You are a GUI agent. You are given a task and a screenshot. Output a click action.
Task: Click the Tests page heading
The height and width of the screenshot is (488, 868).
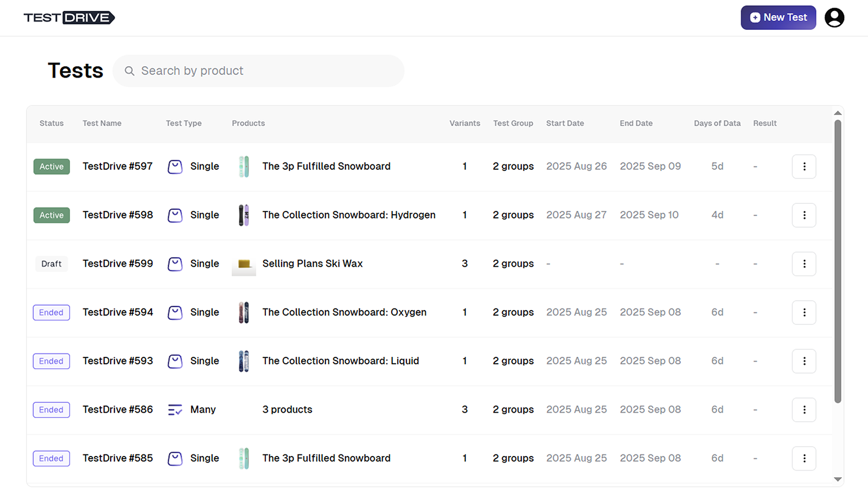(75, 70)
